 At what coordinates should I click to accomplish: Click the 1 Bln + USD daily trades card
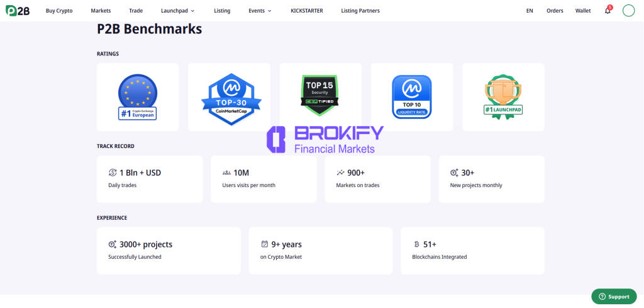pyautogui.click(x=150, y=179)
